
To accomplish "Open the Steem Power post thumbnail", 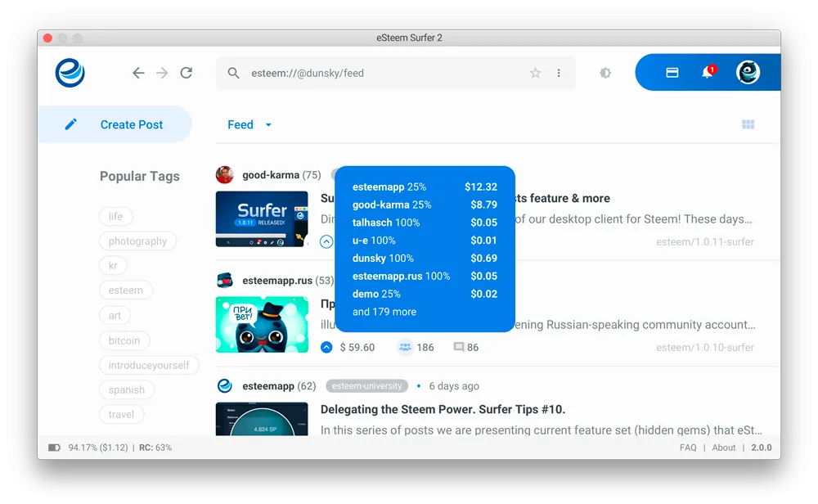I will click(x=262, y=419).
